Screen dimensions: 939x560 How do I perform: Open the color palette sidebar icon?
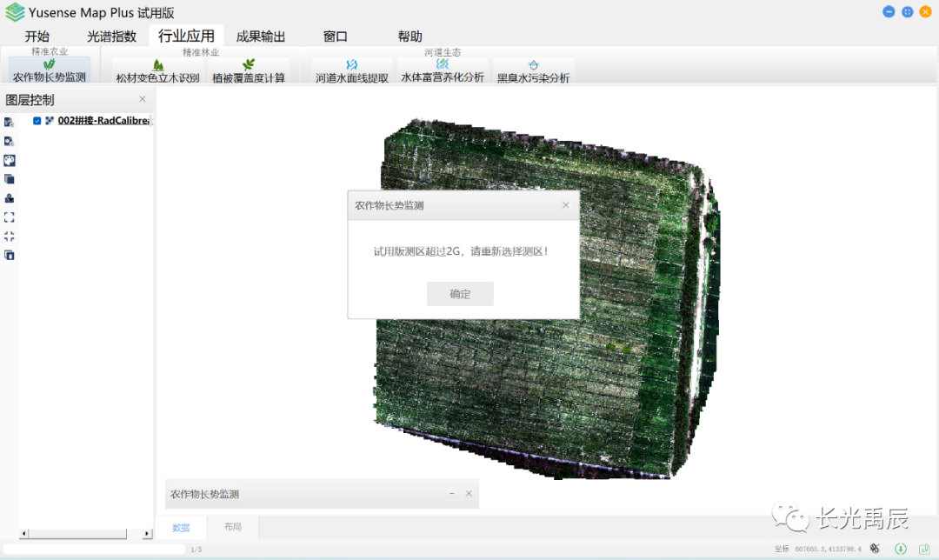coord(9,161)
